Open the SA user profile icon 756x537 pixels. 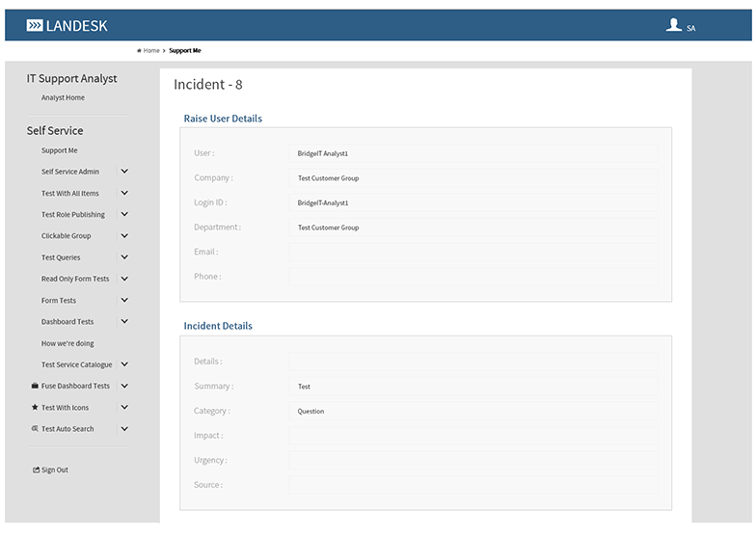pyautogui.click(x=674, y=25)
